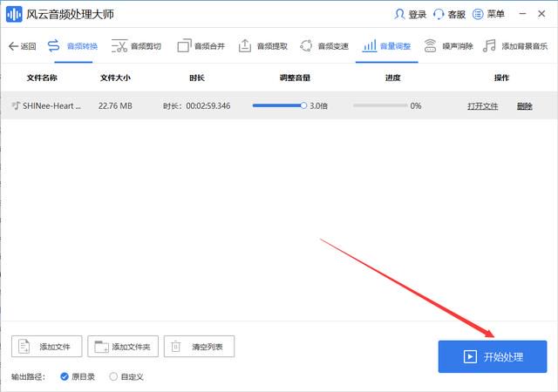Click the 音频剪切 scissors icon

119,46
